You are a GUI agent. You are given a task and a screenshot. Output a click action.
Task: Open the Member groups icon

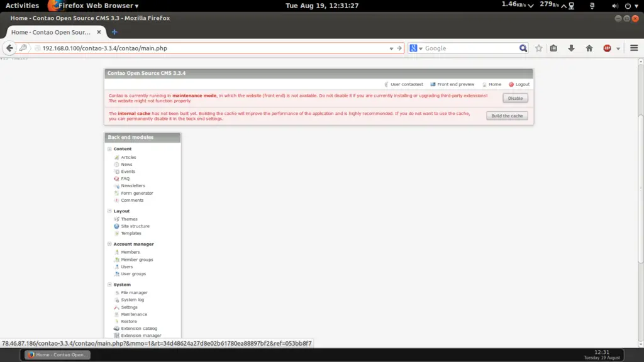coord(116,260)
